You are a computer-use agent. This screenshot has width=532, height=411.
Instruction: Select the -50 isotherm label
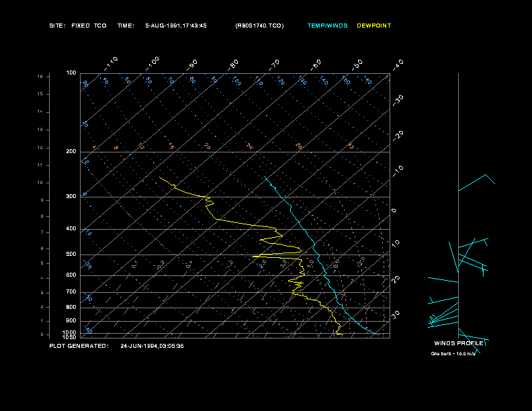pos(357,65)
